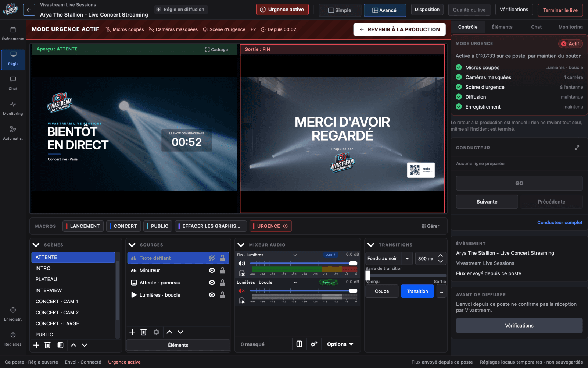Open source properties gear icon
The width and height of the screenshot is (588, 368).
coord(156,332)
